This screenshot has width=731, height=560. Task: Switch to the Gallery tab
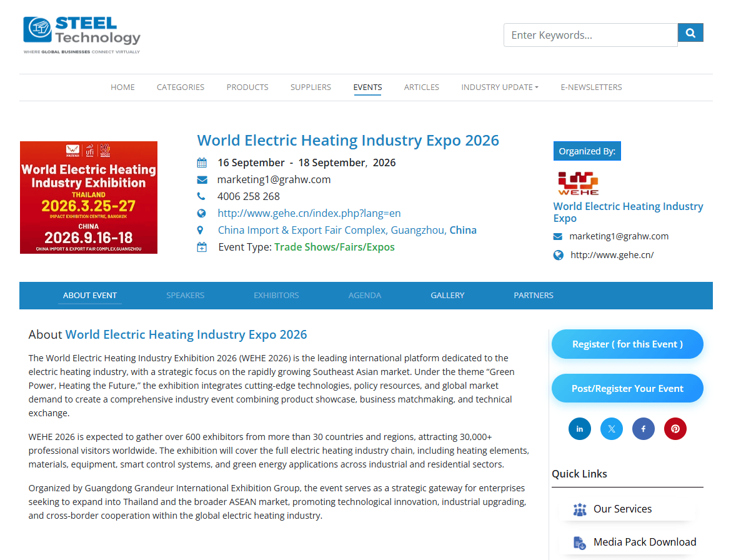[x=447, y=295]
